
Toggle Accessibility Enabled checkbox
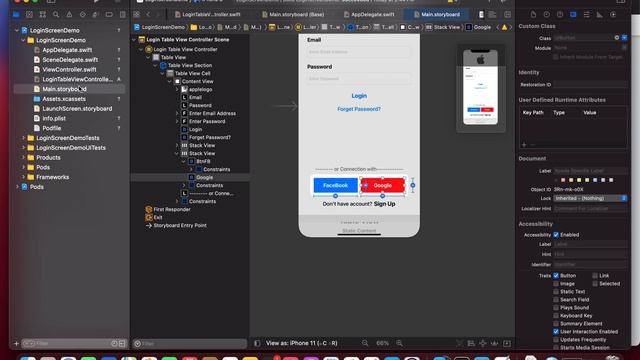pos(556,235)
